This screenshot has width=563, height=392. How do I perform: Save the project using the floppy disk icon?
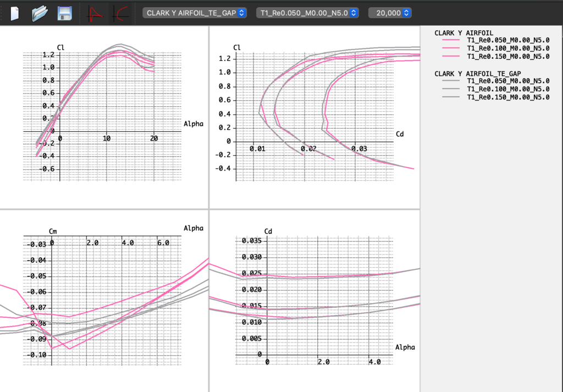point(65,13)
